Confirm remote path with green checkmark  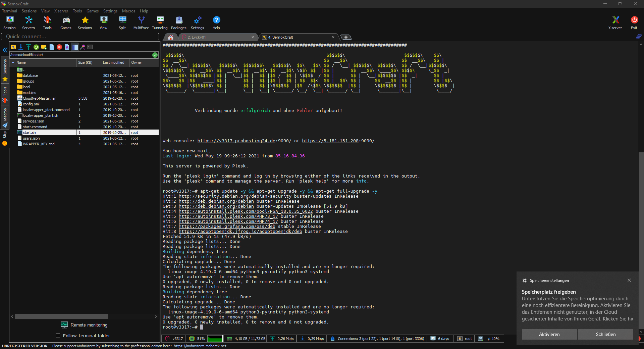(x=155, y=55)
